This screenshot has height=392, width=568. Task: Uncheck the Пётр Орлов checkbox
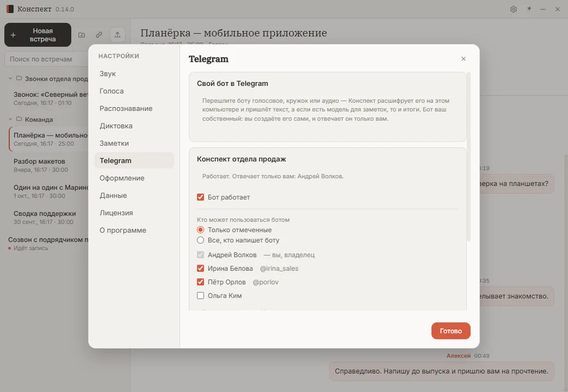200,282
